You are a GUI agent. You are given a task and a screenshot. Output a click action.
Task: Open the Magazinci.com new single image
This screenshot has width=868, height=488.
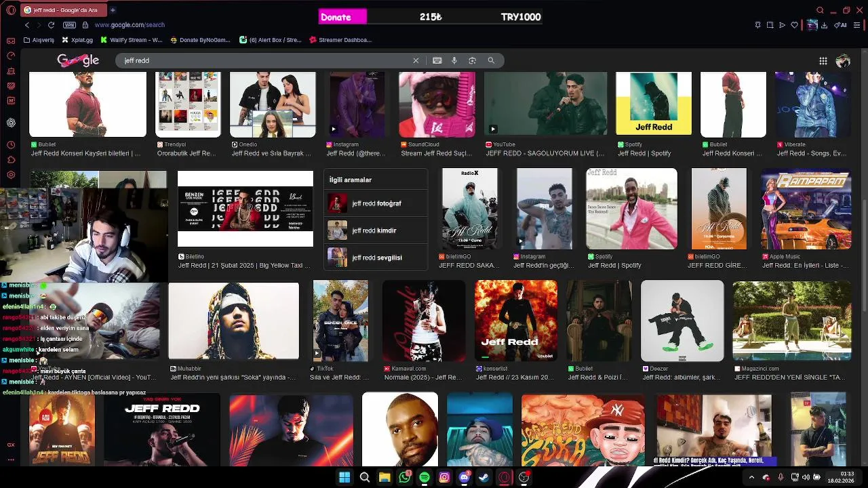click(792, 321)
